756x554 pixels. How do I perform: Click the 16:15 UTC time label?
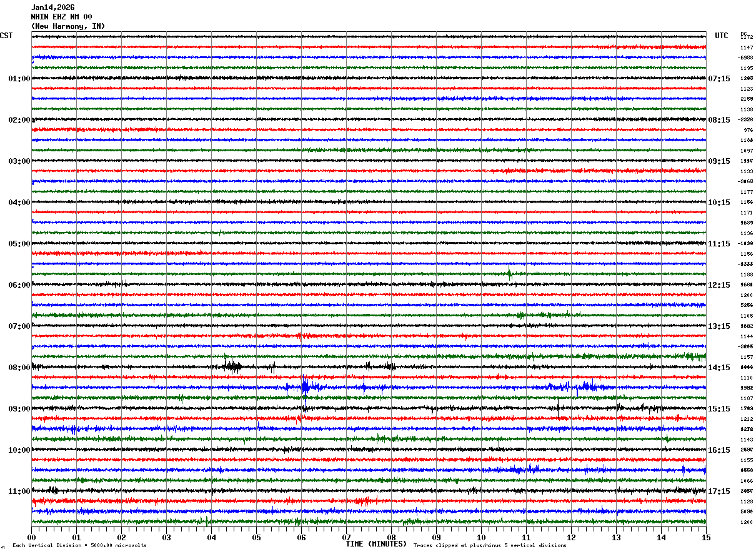point(719,450)
